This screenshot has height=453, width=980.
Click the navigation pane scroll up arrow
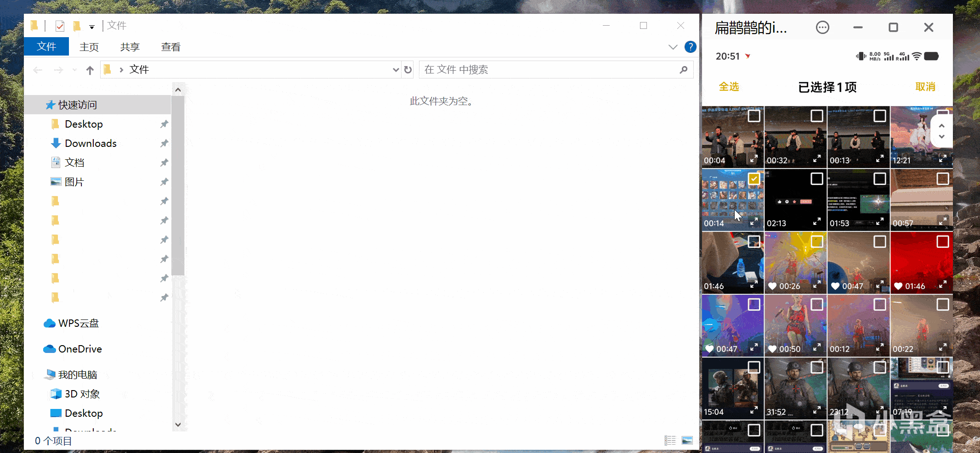(178, 90)
